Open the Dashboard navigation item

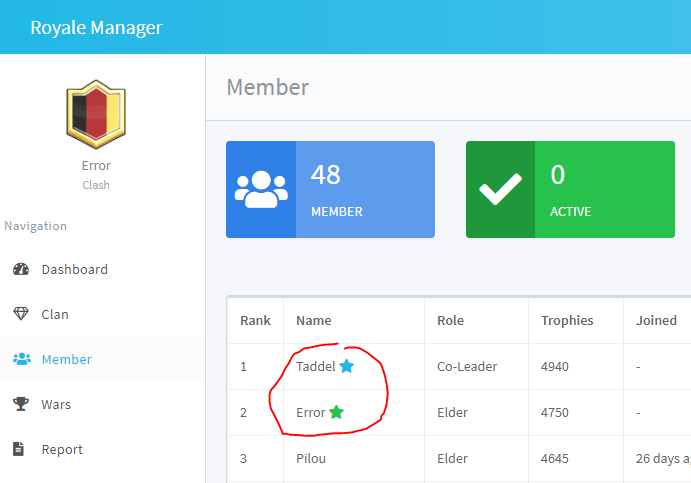(74, 269)
